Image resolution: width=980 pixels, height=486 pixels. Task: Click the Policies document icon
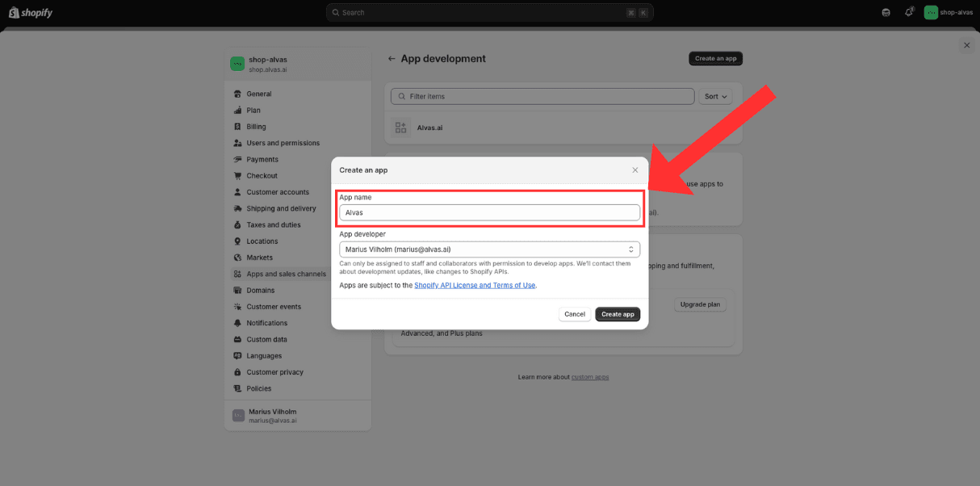click(x=237, y=388)
